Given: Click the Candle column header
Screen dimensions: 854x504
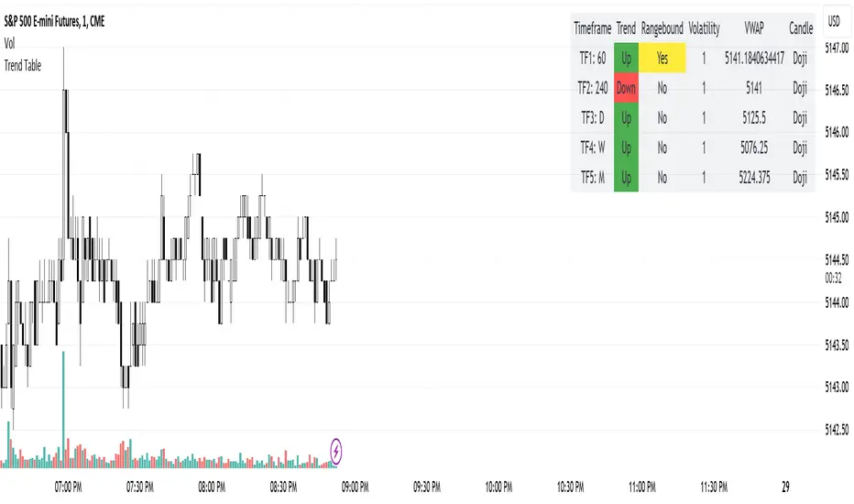Looking at the screenshot, I should point(800,28).
